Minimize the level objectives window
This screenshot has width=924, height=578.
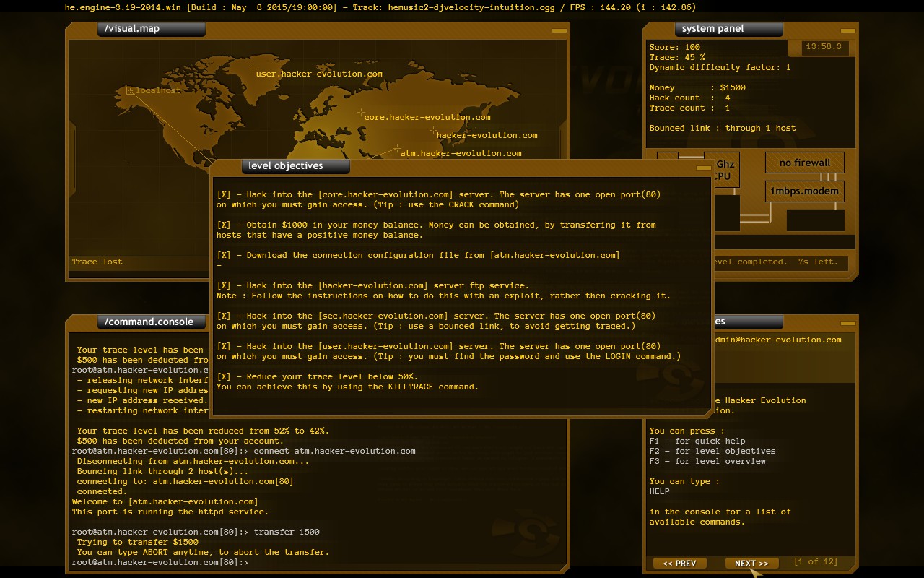click(x=703, y=168)
